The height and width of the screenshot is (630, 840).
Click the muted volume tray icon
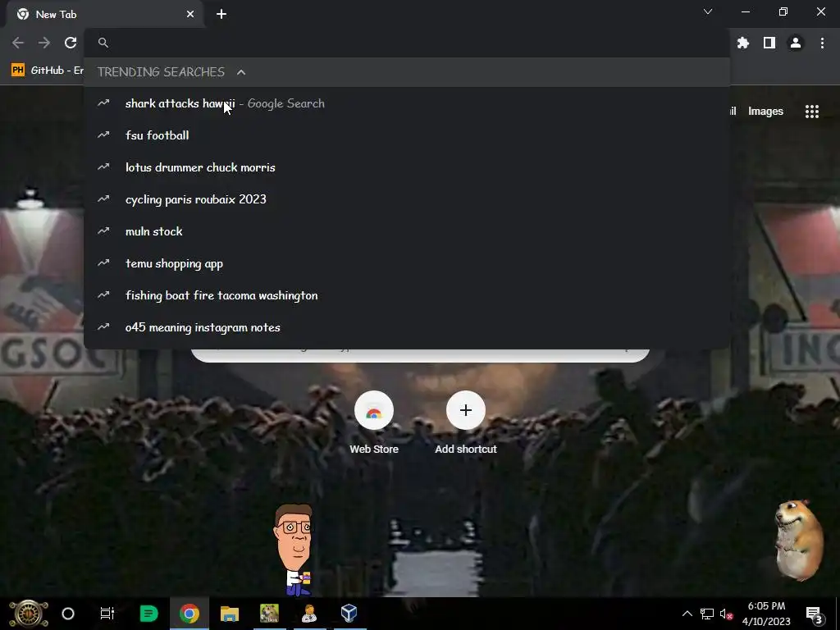coord(727,614)
